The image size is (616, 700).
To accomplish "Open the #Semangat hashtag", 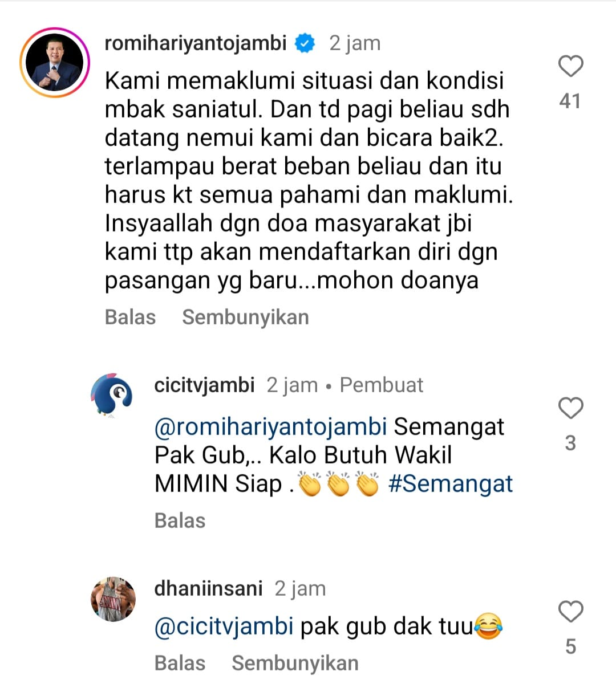I will click(x=451, y=484).
